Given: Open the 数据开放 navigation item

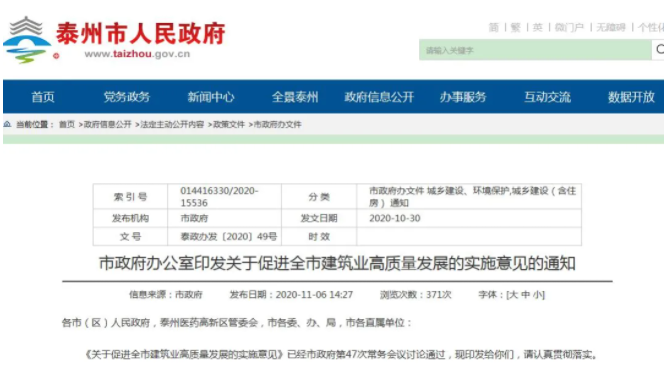Looking at the screenshot, I should [x=632, y=97].
